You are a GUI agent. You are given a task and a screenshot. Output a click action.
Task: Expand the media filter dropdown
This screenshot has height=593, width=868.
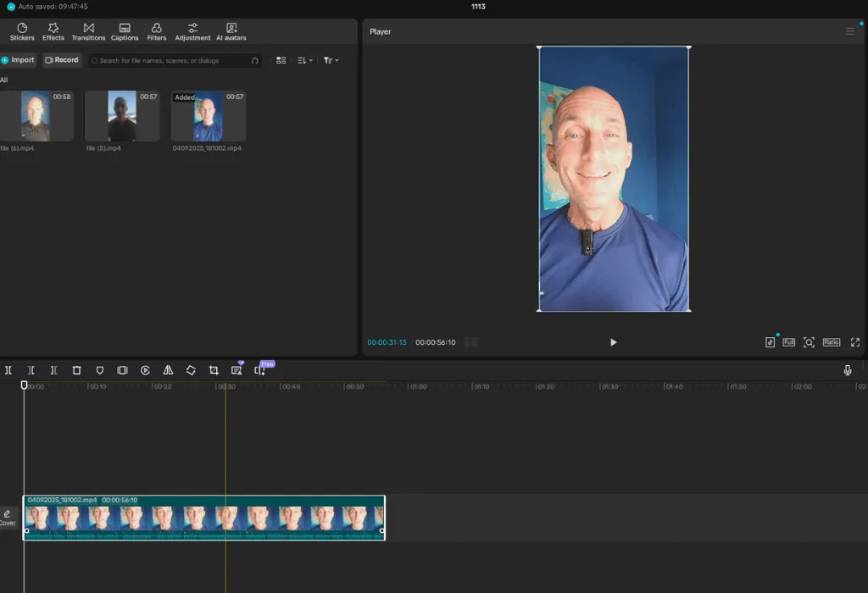pos(331,61)
